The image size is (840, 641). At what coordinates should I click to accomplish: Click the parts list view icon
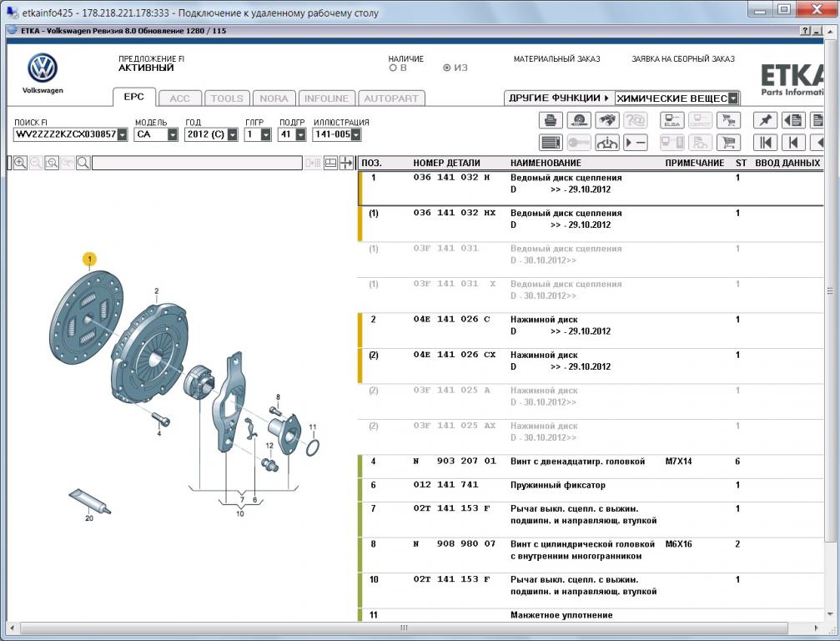(551, 143)
